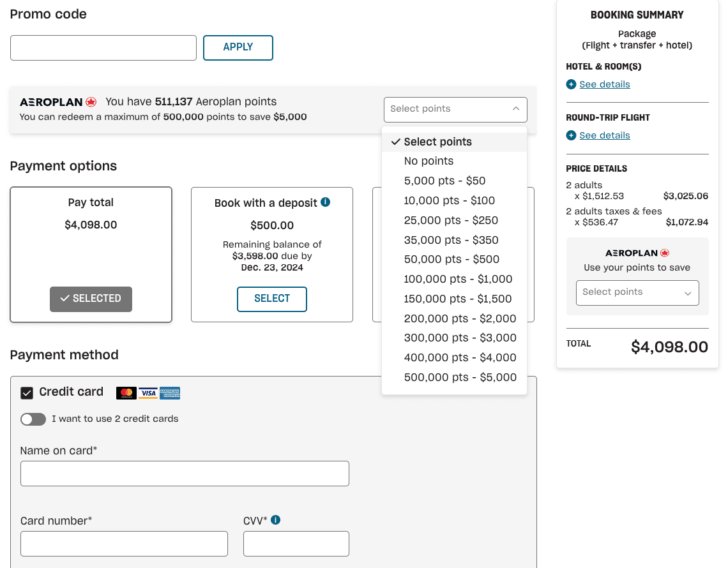Viewport: 728px width, 568px height.
Task: Open hotel See details link
Action: pyautogui.click(x=604, y=84)
